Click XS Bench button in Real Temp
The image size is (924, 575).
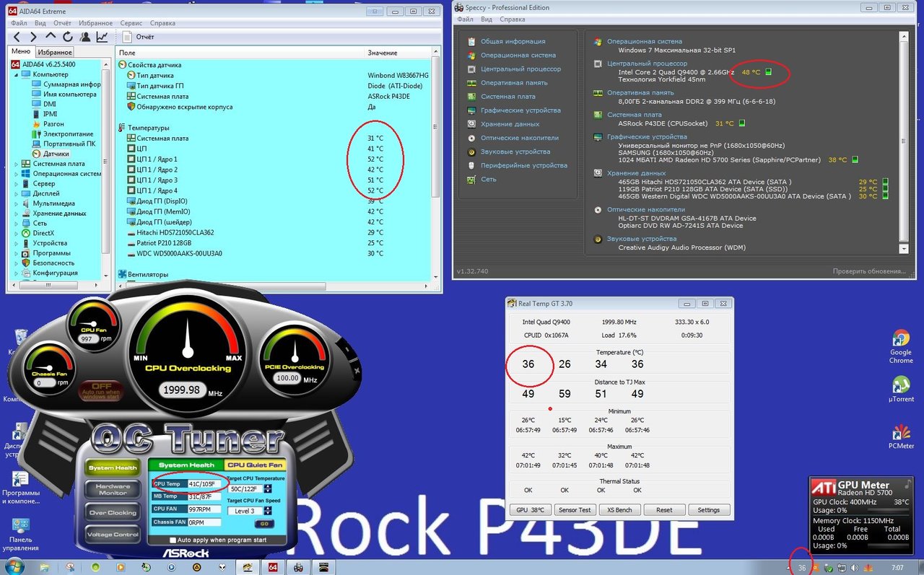pyautogui.click(x=620, y=509)
